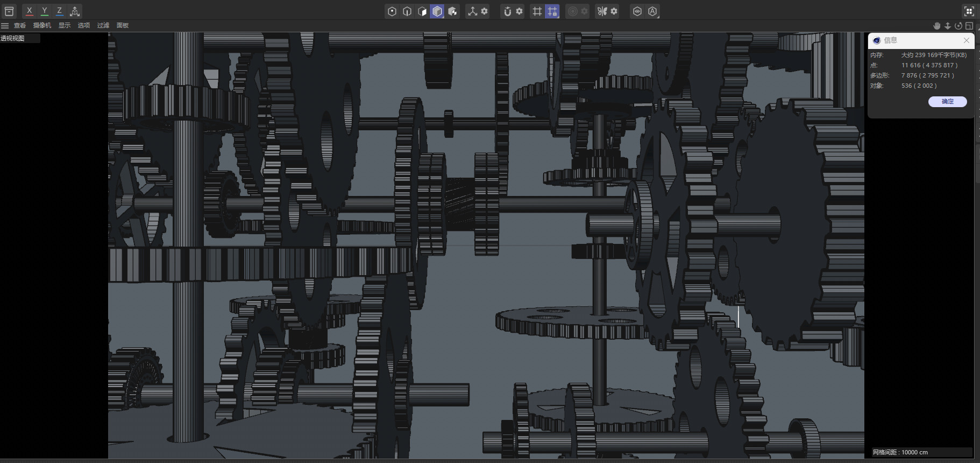Click the Cinema 4D logo in 信息 dialog
The height and width of the screenshot is (463, 980).
pyautogui.click(x=877, y=40)
